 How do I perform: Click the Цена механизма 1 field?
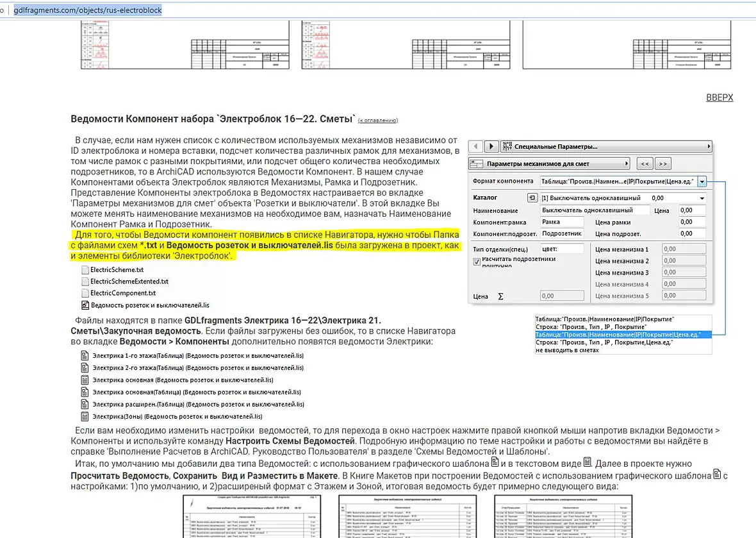pyautogui.click(x=684, y=249)
